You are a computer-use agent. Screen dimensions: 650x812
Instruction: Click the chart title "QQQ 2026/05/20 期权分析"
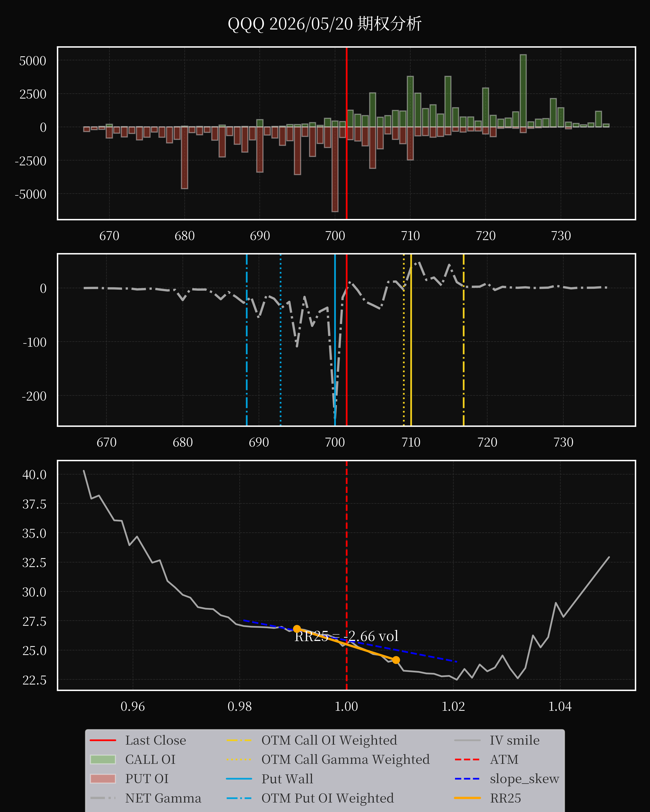[x=324, y=24]
